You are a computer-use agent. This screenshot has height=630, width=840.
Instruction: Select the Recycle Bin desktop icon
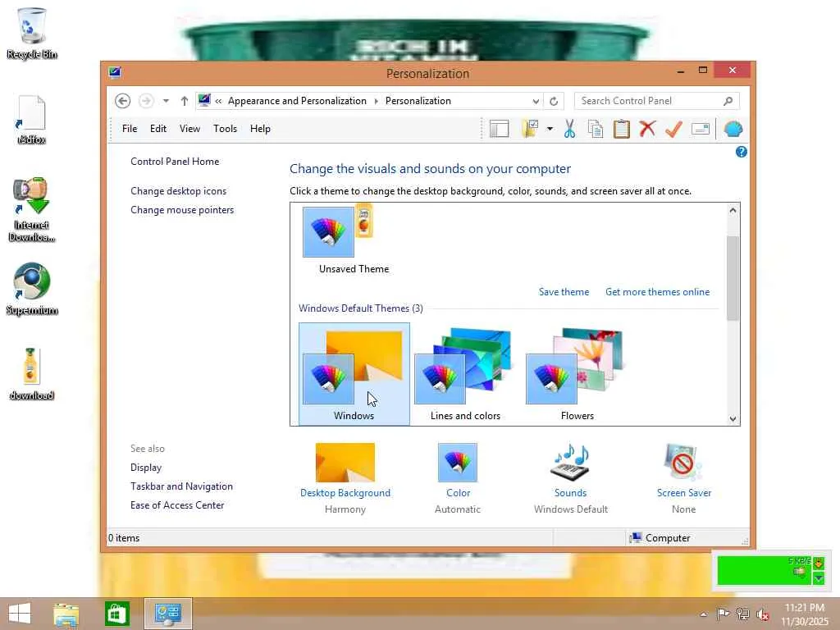pyautogui.click(x=32, y=33)
